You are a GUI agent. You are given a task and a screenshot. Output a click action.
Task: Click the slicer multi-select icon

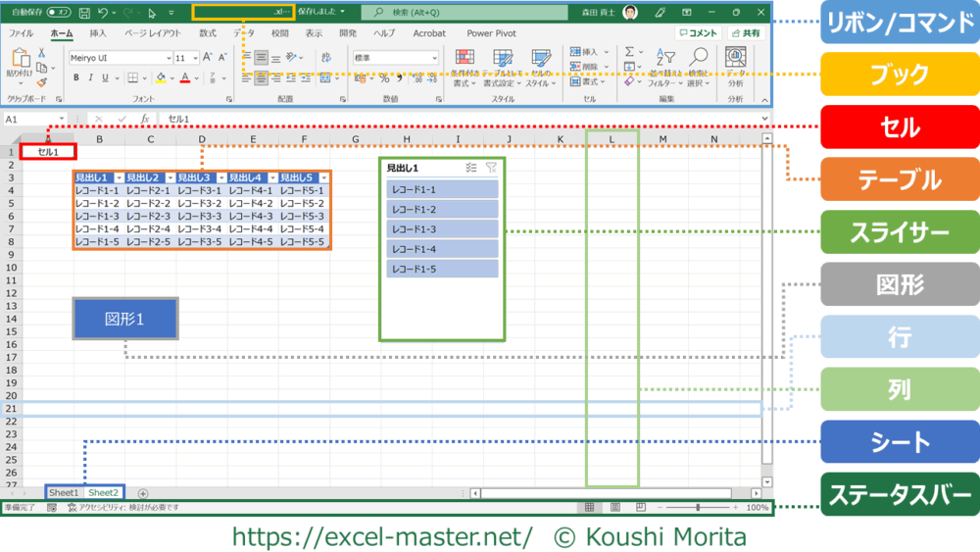tap(471, 168)
